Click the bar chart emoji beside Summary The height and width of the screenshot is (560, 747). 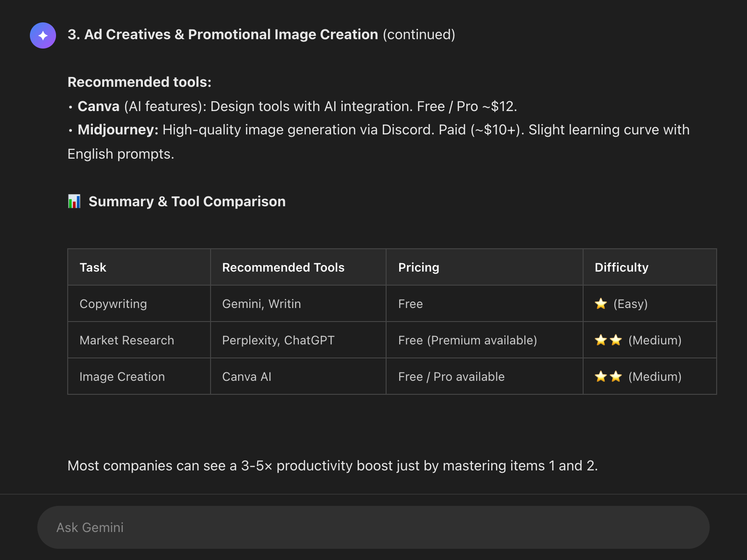point(74,202)
